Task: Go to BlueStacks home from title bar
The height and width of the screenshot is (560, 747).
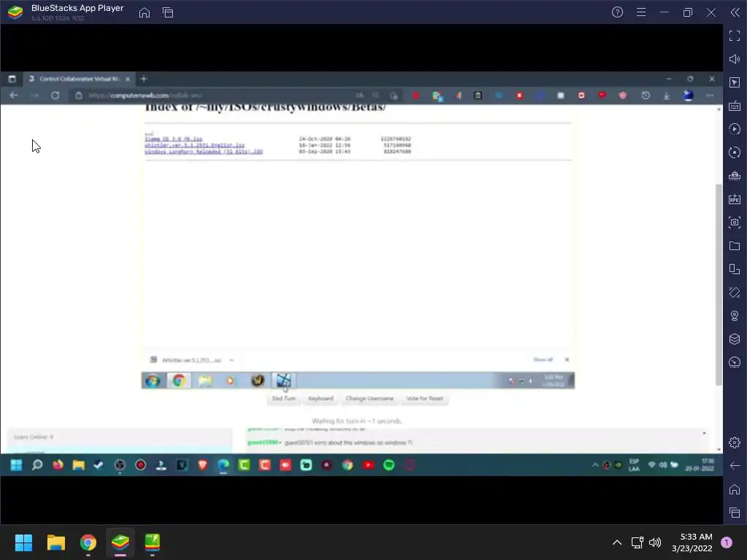Action: coord(144,12)
